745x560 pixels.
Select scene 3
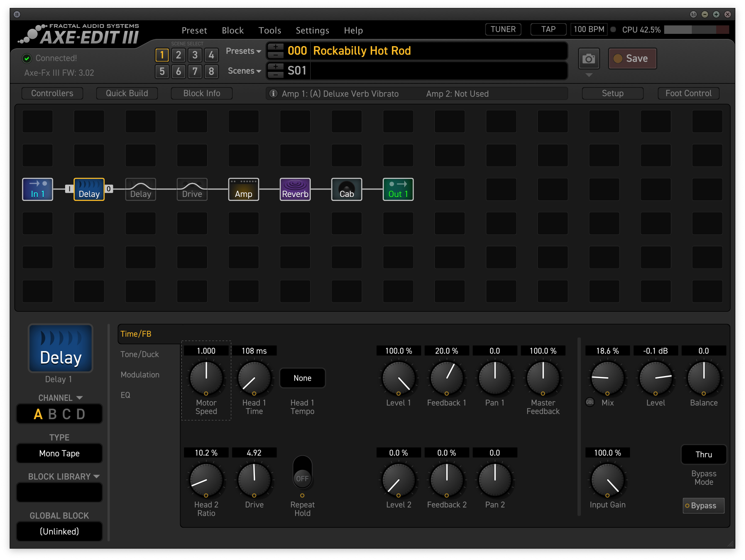[x=195, y=55]
